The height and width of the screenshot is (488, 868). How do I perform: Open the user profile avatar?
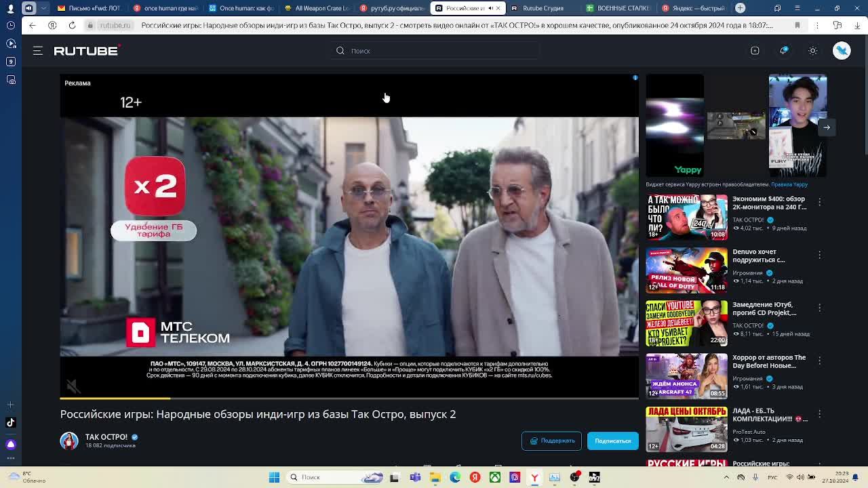click(842, 51)
